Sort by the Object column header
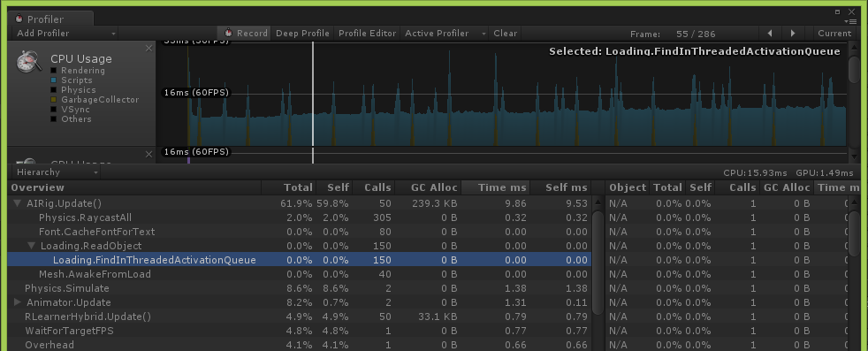 pos(628,187)
